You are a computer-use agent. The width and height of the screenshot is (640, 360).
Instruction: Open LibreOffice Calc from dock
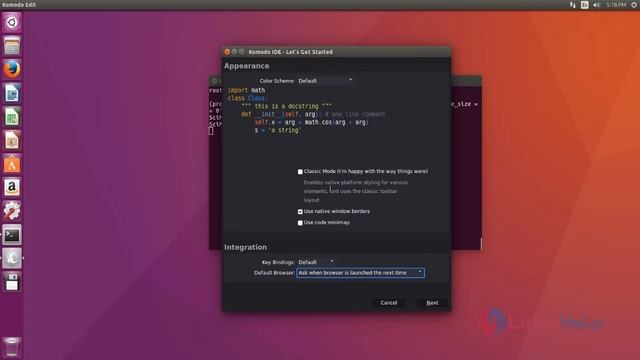[x=12, y=117]
